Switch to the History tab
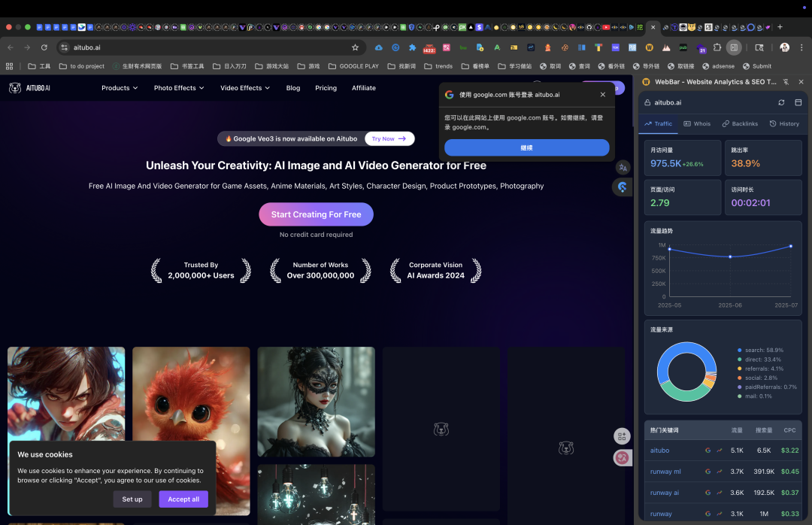The width and height of the screenshot is (812, 525). 784,124
